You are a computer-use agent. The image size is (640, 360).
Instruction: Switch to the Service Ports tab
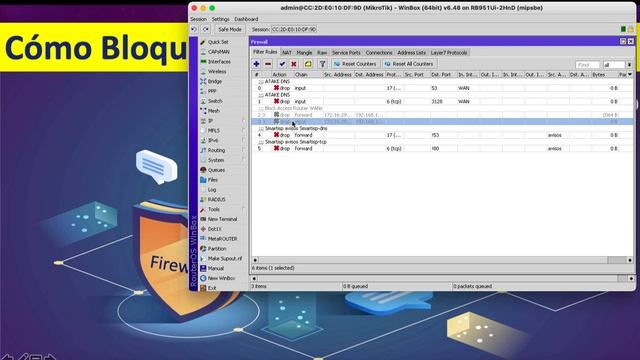[346, 53]
